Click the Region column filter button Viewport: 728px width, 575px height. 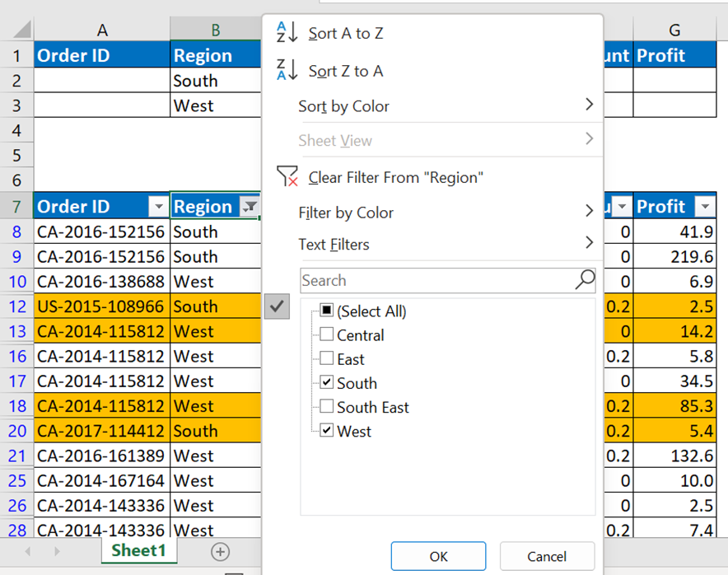coord(250,207)
